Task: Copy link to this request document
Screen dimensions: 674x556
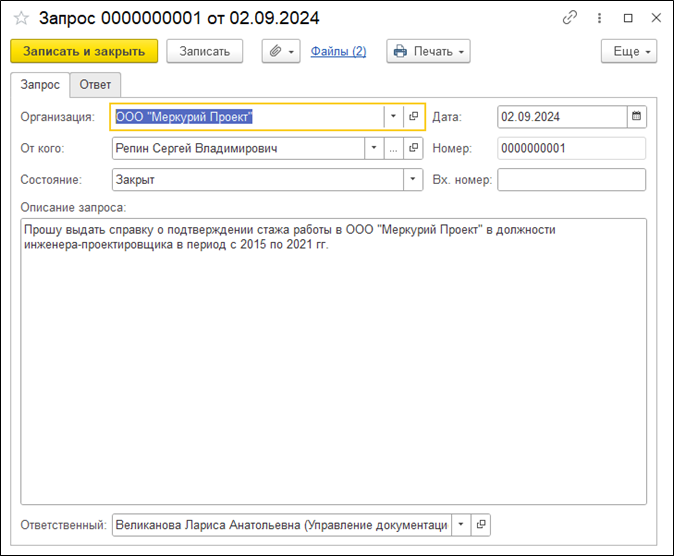Action: click(x=570, y=18)
